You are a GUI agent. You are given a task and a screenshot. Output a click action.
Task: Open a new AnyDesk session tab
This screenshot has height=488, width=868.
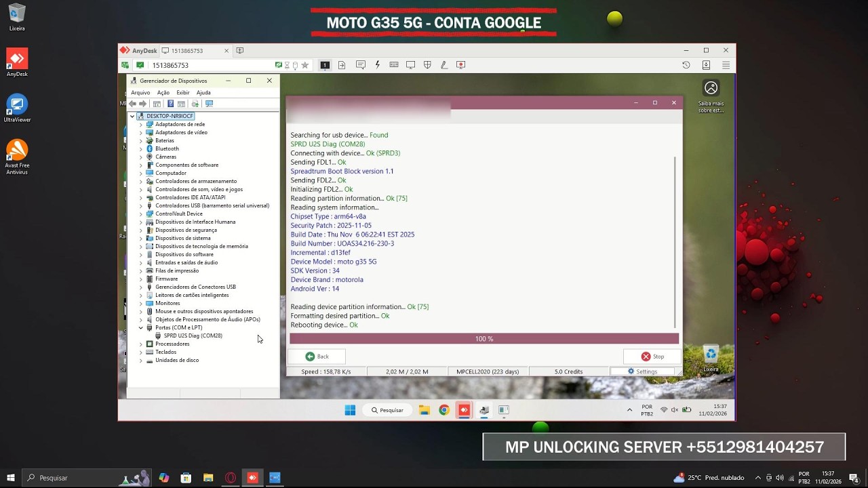[239, 50]
